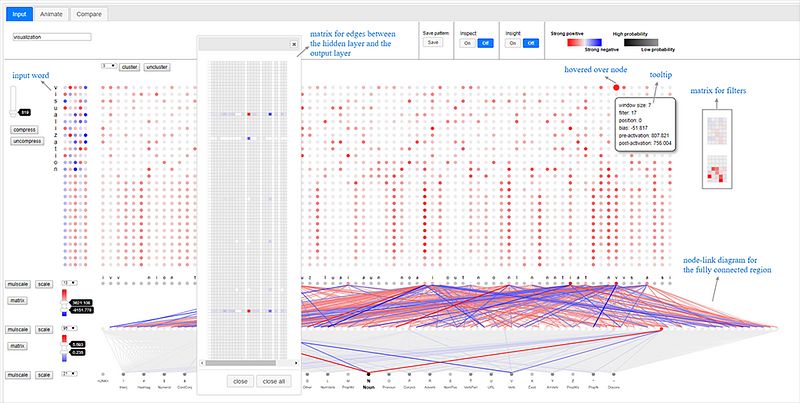Open the cluster count dropdown beside cluster
Image resolution: width=800 pixels, height=403 pixels.
(x=106, y=66)
